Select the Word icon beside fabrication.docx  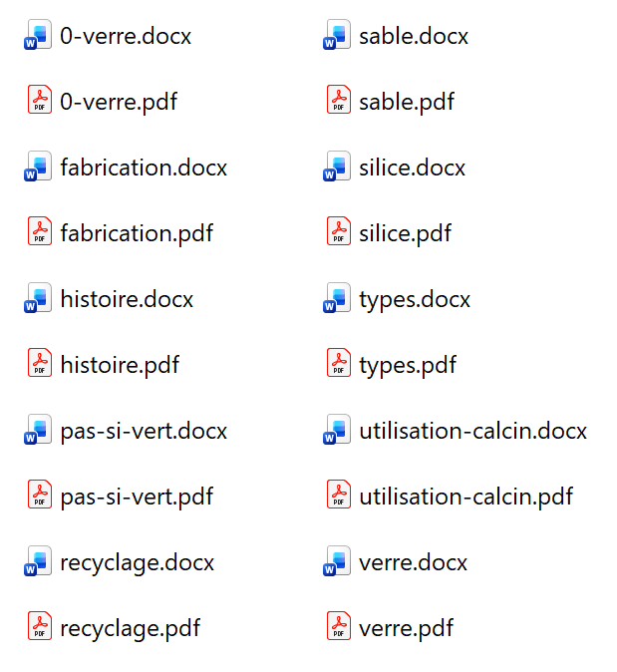click(39, 168)
